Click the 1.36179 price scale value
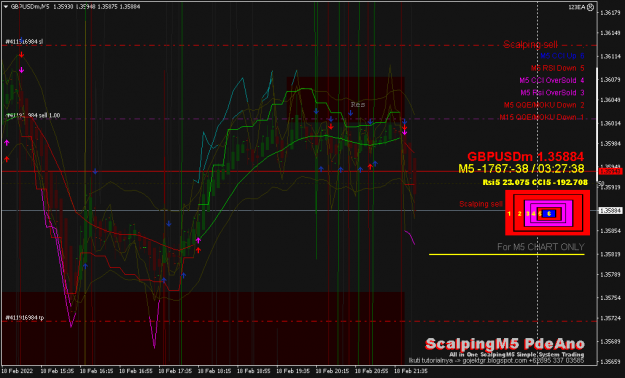Viewport: 625px width, 378px height. coord(609,13)
